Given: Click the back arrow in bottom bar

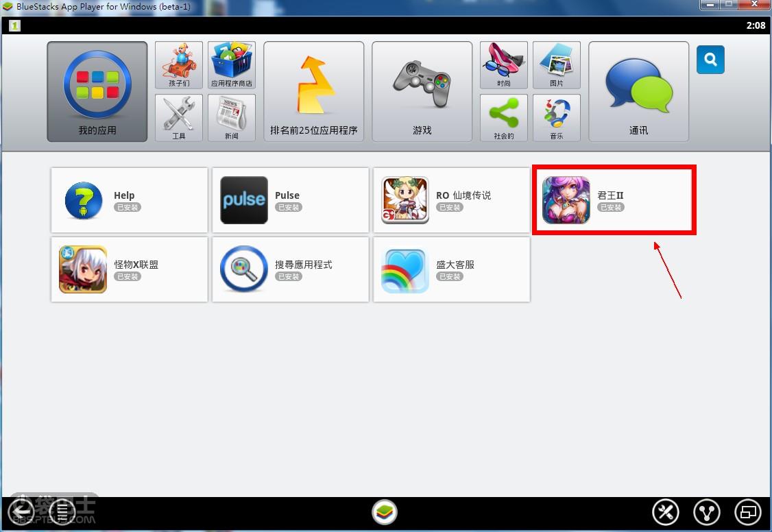Looking at the screenshot, I should (21, 512).
